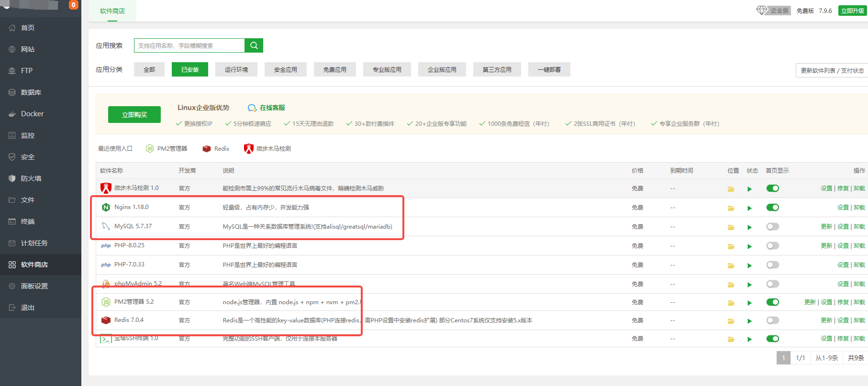Click status play icon for phpMyAdmin 5.2

pos(750,285)
